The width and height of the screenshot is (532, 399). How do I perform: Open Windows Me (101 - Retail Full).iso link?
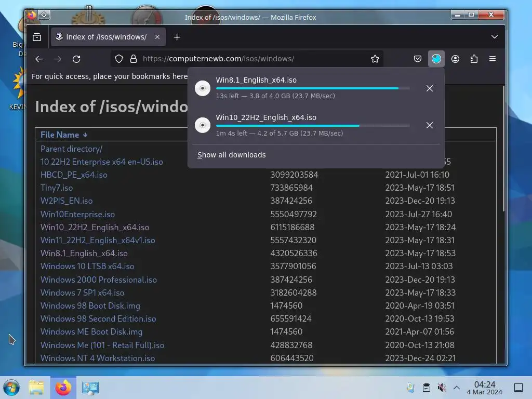point(102,345)
